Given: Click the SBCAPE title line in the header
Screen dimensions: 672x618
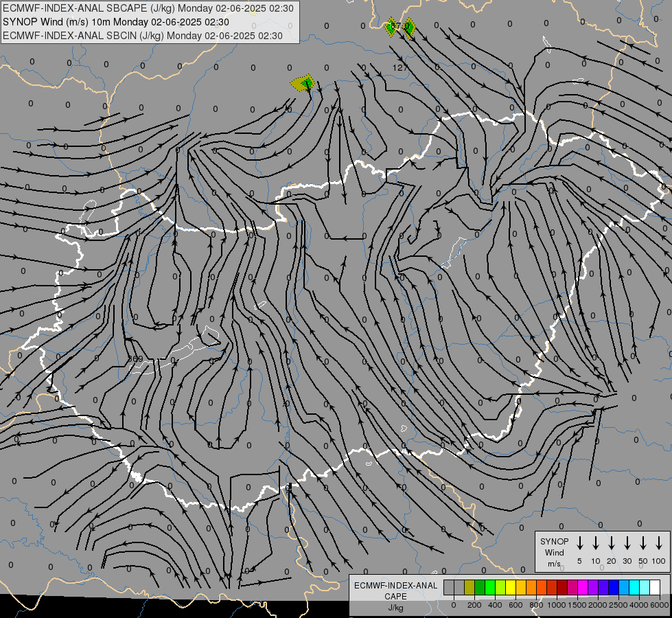Looking at the screenshot, I should pos(148,8).
